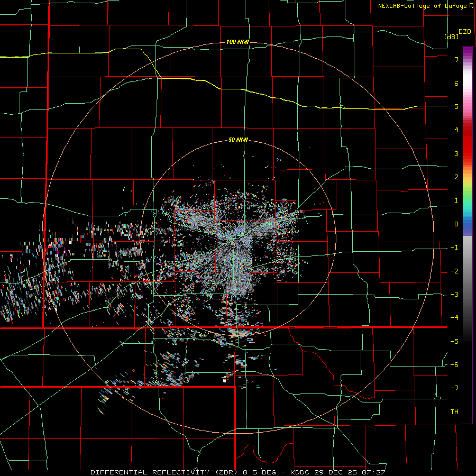Click the 2 value on the color scale
This screenshot has width=476, height=476.
coord(456,177)
